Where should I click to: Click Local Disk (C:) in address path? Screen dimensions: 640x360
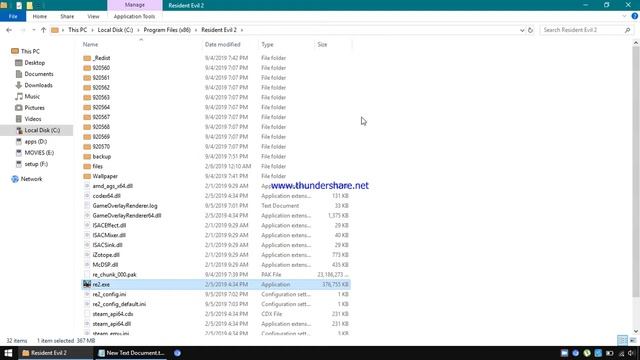click(x=115, y=30)
